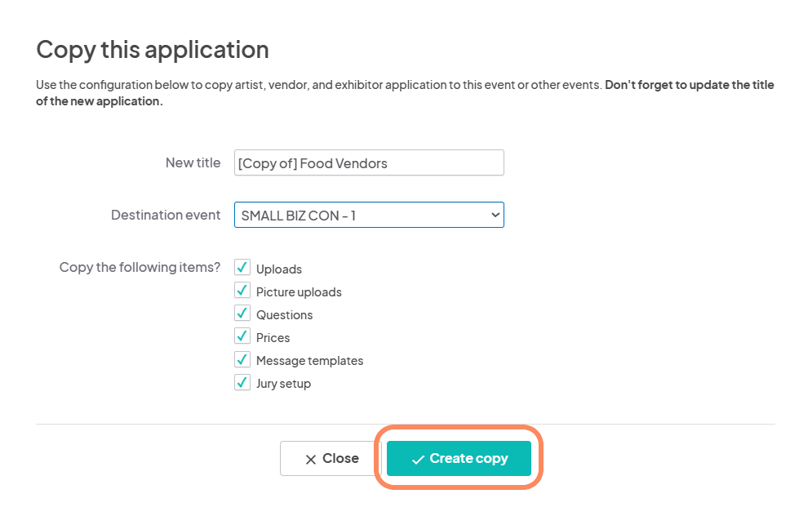This screenshot has width=812, height=516.
Task: Uncheck the Message templates option
Action: tap(242, 359)
